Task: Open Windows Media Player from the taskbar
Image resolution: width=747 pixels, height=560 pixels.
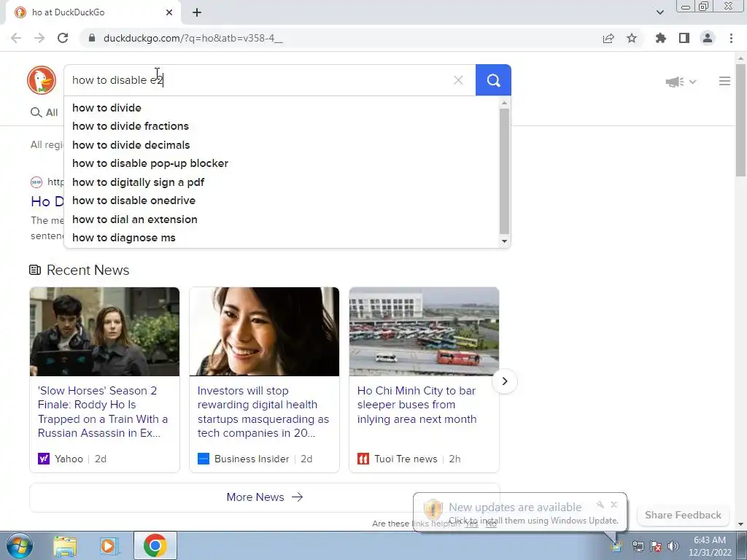Action: [x=109, y=545]
